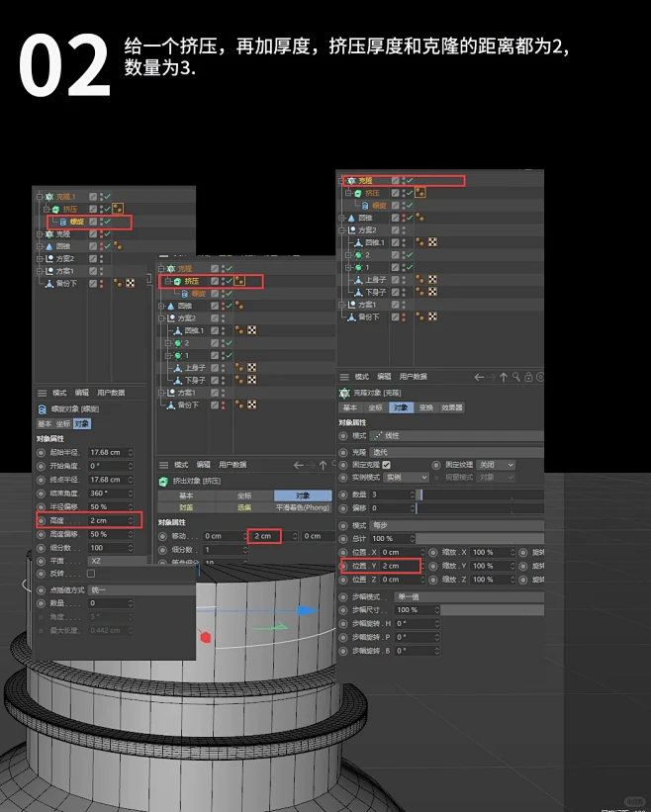Open the 固定纹理 关闭 dropdown
Viewport: 651px width, 812px height.
point(496,465)
